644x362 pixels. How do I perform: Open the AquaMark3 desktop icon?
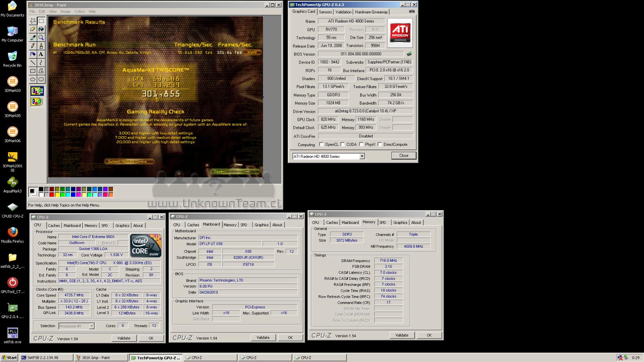pos(12,185)
